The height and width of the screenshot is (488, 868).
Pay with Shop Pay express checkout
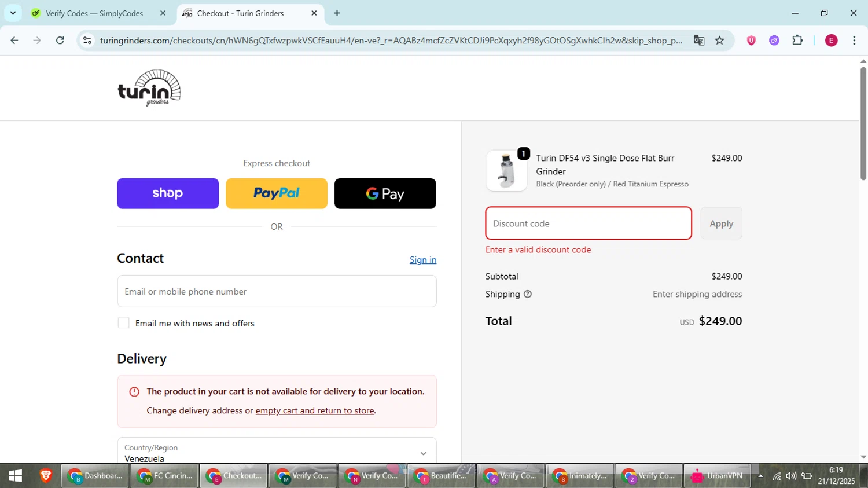(168, 193)
